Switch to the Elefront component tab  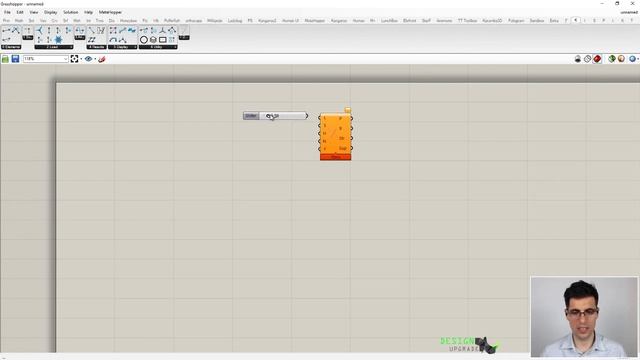(409, 20)
